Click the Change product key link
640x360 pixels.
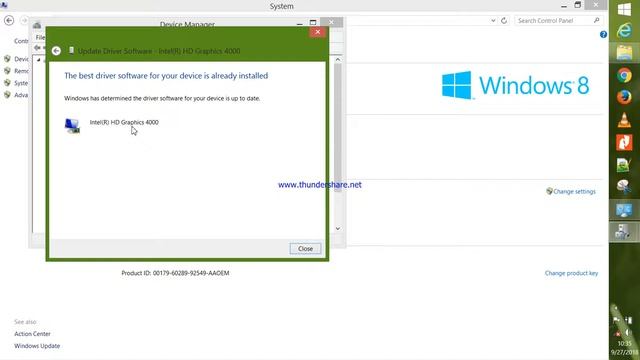point(571,273)
